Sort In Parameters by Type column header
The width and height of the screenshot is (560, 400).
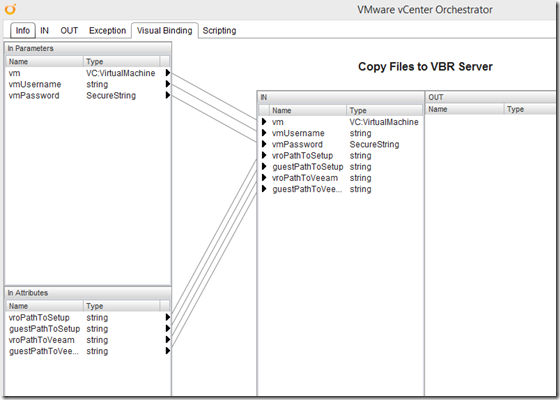[121, 61]
